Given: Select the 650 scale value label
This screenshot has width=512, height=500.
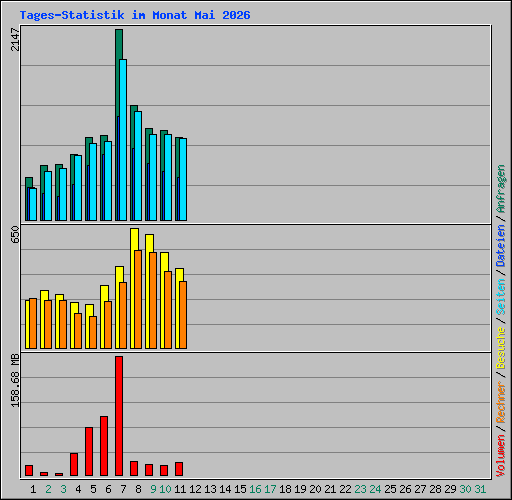Looking at the screenshot, I should coord(15,234).
